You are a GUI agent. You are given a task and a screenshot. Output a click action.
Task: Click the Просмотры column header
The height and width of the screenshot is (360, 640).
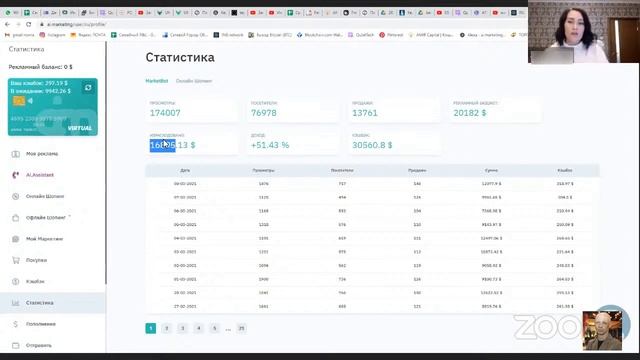point(263,170)
